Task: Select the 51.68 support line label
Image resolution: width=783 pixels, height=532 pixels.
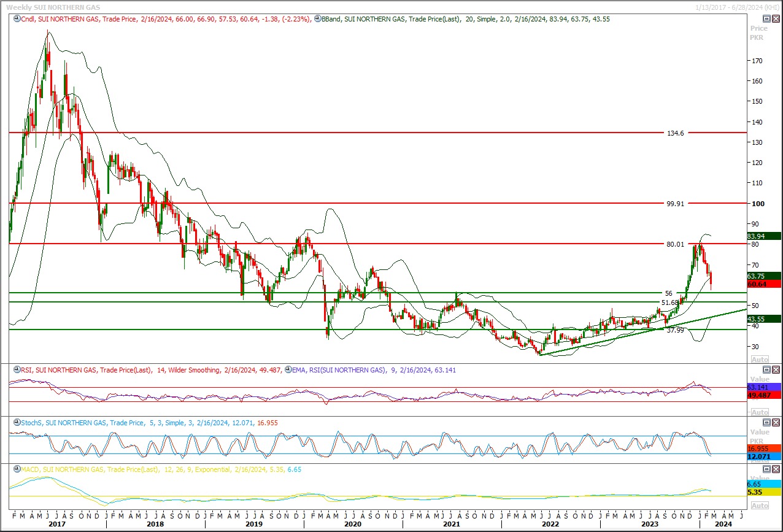Action: click(670, 303)
